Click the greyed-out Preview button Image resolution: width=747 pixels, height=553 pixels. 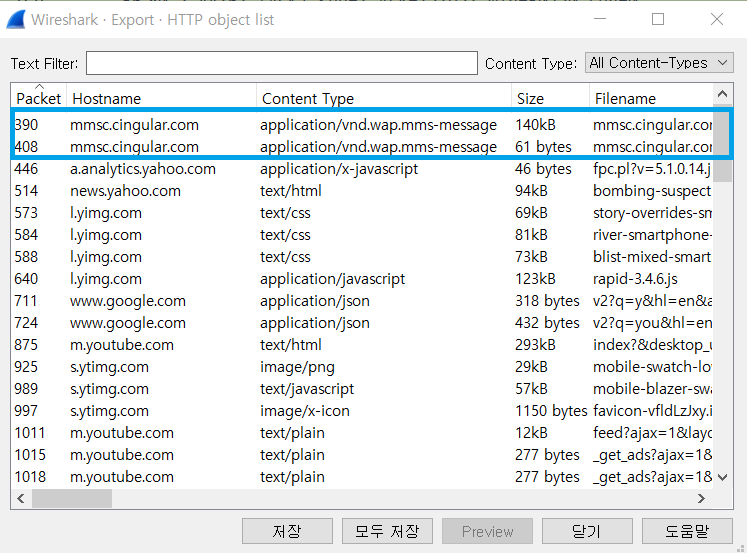click(x=487, y=531)
